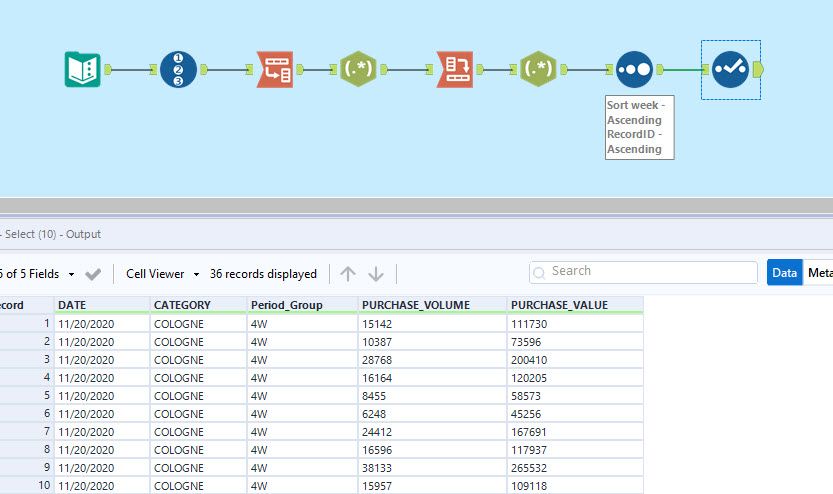Click the checkmark icon beside Fields dropdown
This screenshot has width=833, height=494.
[93, 274]
